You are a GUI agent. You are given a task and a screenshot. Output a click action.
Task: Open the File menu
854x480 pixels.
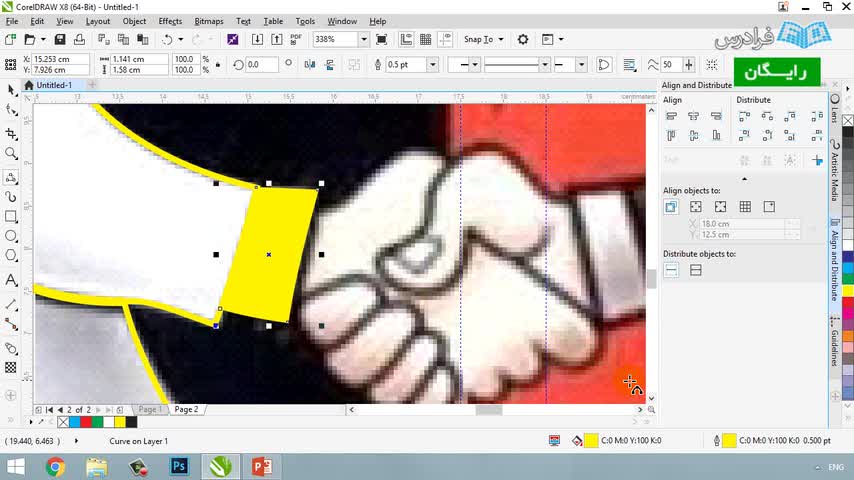(11, 21)
